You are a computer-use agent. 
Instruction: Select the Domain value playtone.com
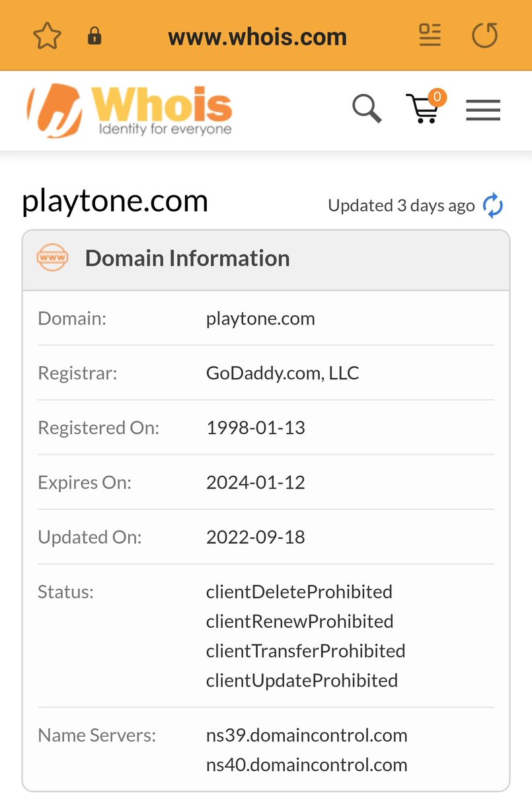pos(260,319)
